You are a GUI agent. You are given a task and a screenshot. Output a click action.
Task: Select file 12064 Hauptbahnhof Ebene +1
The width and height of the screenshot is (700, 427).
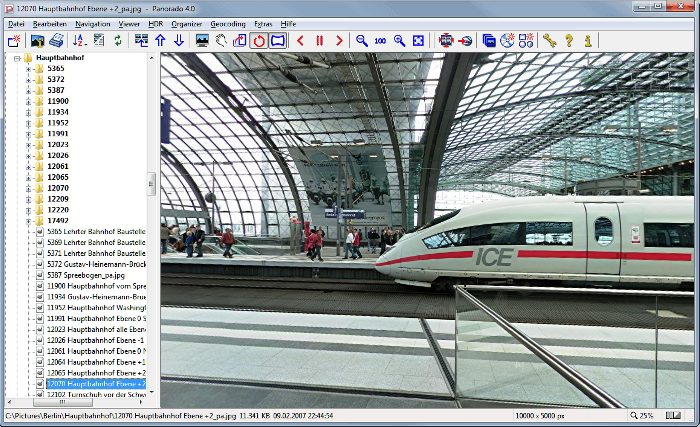point(96,362)
